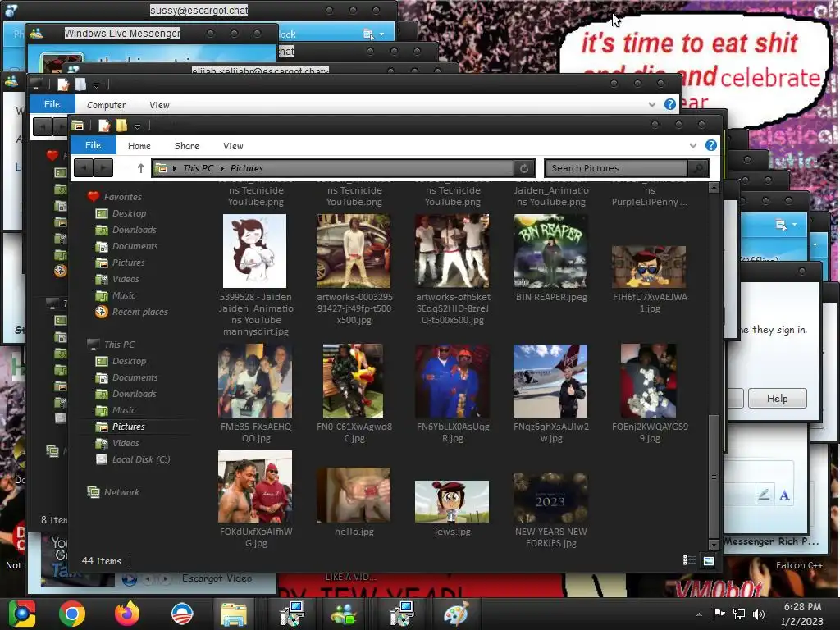Click the font letter A icon in chat window
This screenshot has width=840, height=630.
coord(784,495)
